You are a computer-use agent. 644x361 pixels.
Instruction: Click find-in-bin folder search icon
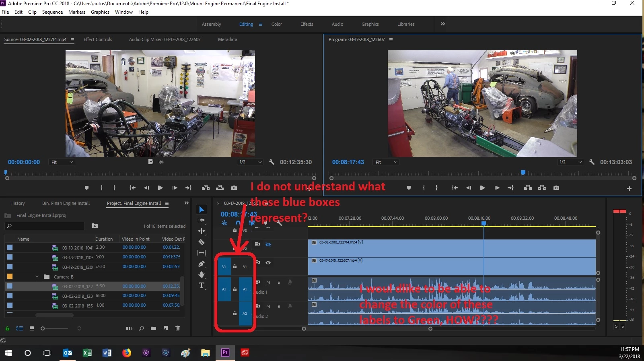pyautogui.click(x=95, y=226)
